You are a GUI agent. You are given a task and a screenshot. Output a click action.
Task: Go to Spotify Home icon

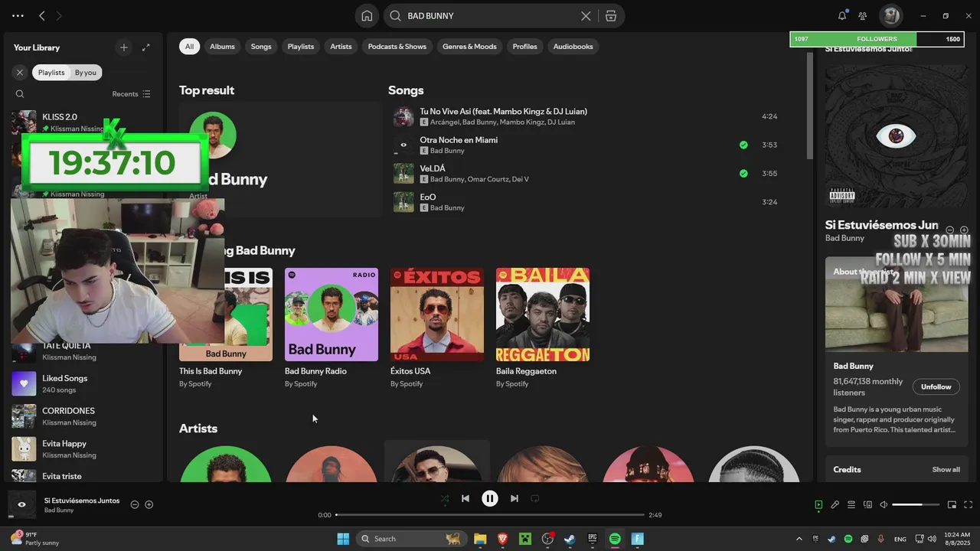click(x=367, y=15)
